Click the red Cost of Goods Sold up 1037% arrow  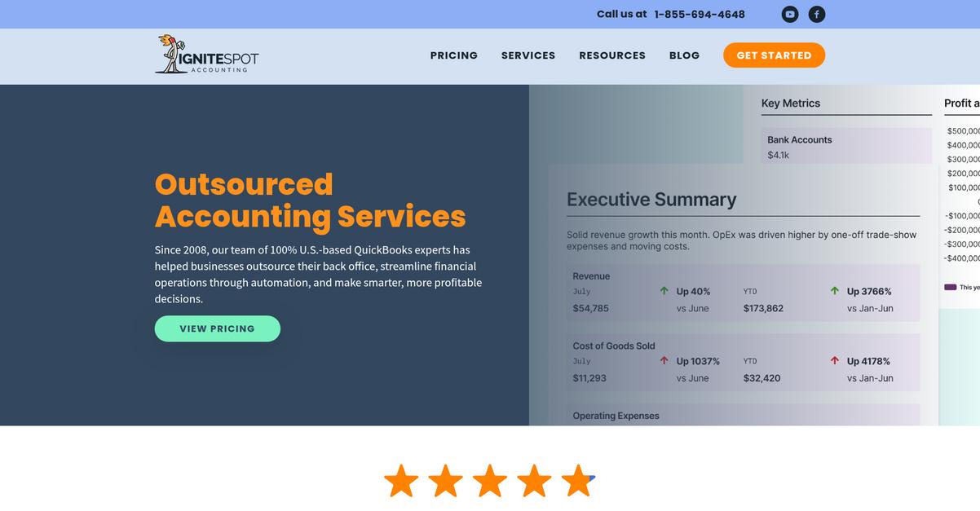tap(664, 361)
